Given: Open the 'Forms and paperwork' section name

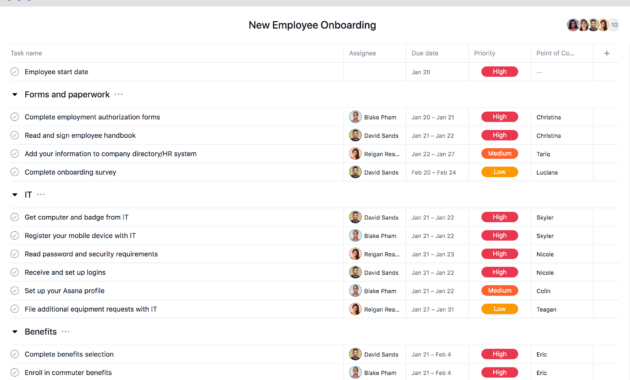Looking at the screenshot, I should point(67,94).
